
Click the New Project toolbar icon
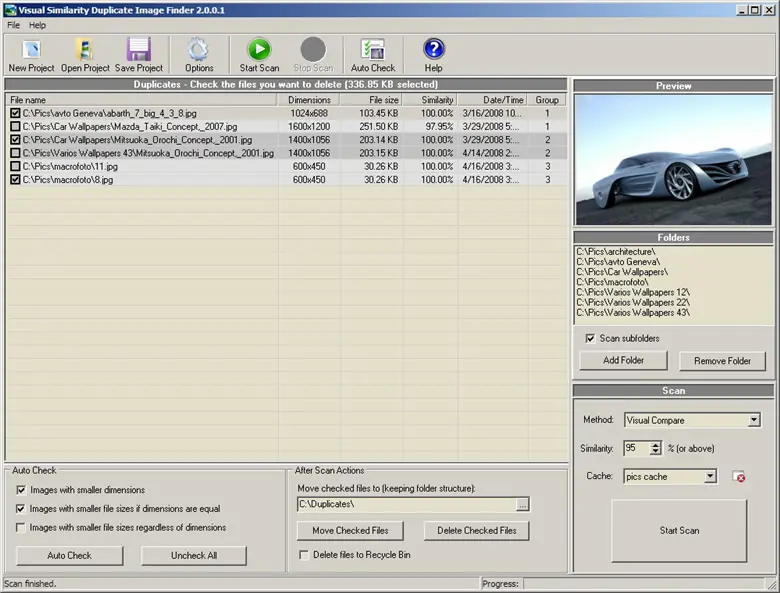click(x=31, y=50)
